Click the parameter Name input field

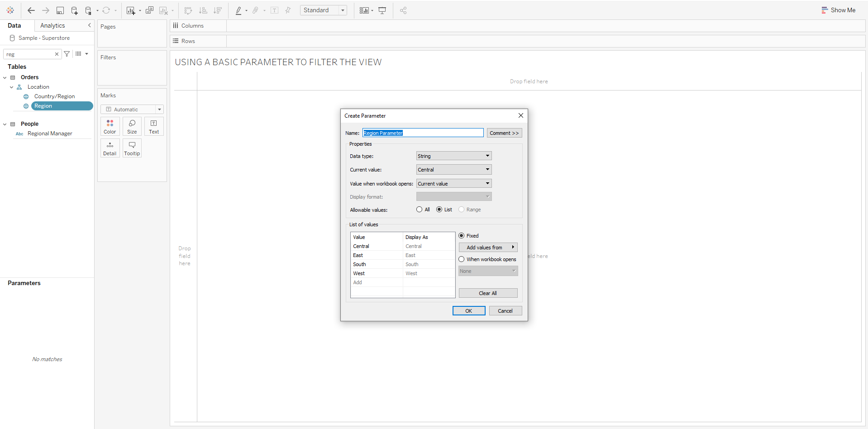tap(423, 133)
